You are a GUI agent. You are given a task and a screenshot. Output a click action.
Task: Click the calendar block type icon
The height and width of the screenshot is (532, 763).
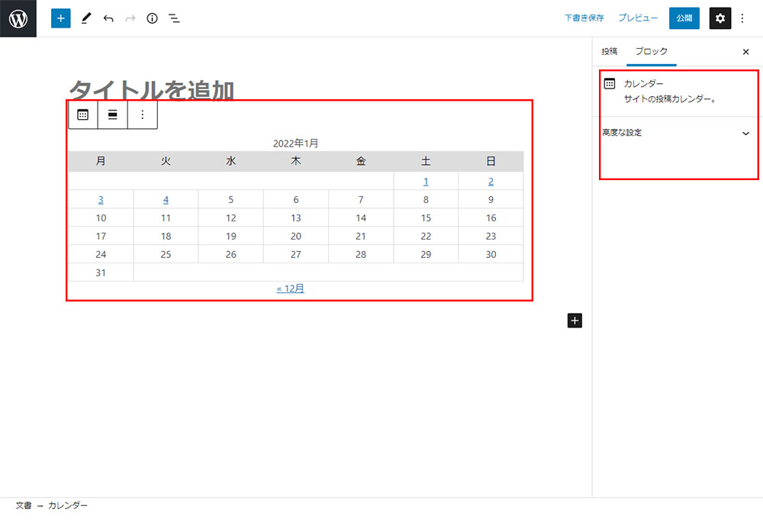83,114
